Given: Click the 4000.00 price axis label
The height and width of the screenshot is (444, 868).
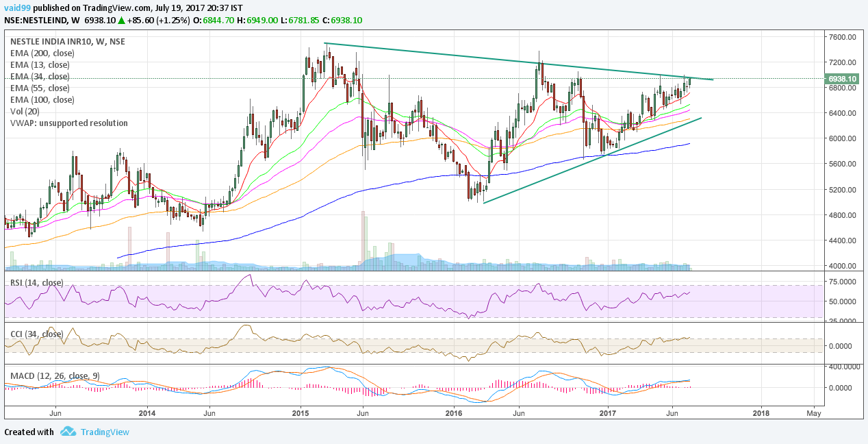Looking at the screenshot, I should pyautogui.click(x=844, y=266).
